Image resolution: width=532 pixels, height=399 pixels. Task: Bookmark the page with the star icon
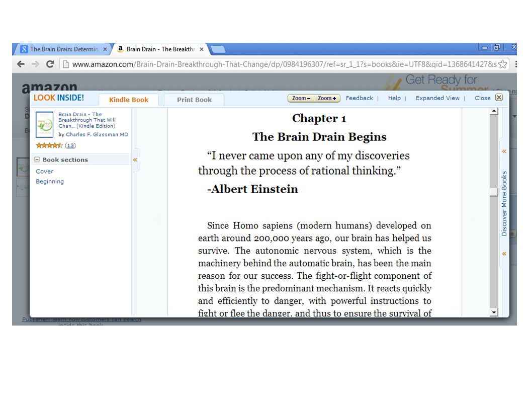pos(503,64)
